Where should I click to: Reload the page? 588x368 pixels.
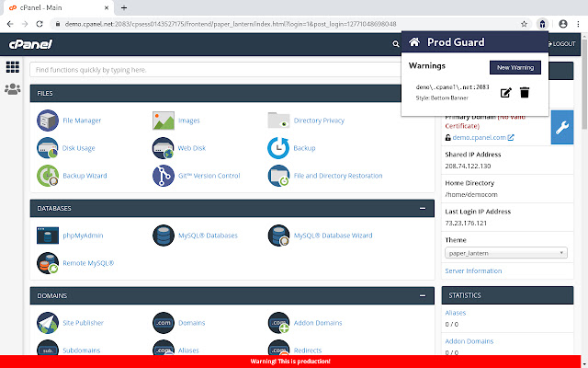(40, 24)
